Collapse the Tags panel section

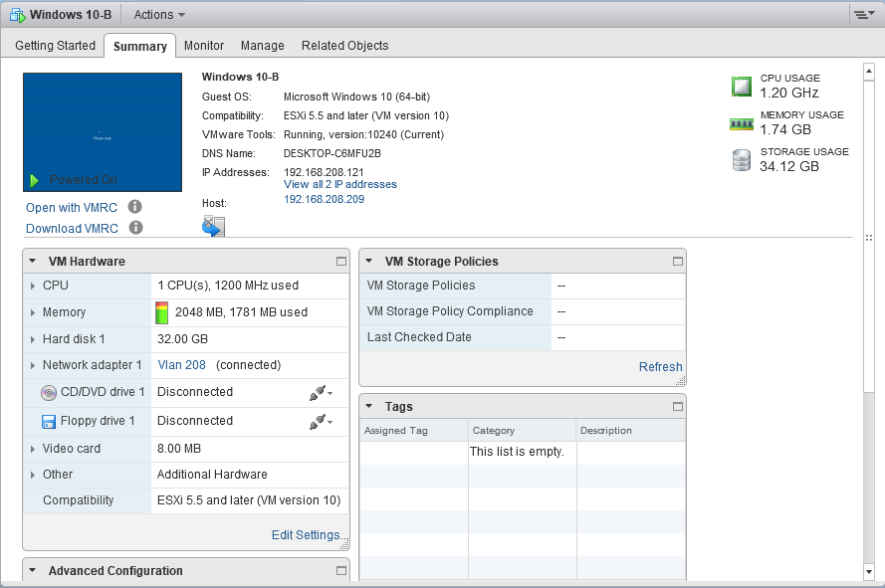(368, 407)
